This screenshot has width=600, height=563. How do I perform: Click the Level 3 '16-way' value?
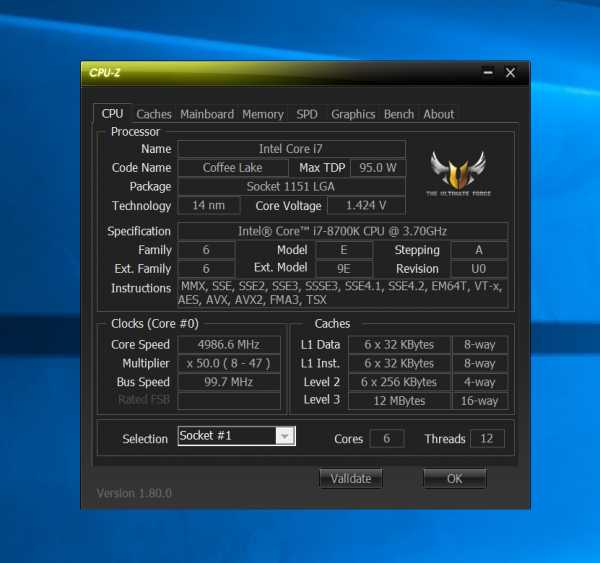click(480, 401)
